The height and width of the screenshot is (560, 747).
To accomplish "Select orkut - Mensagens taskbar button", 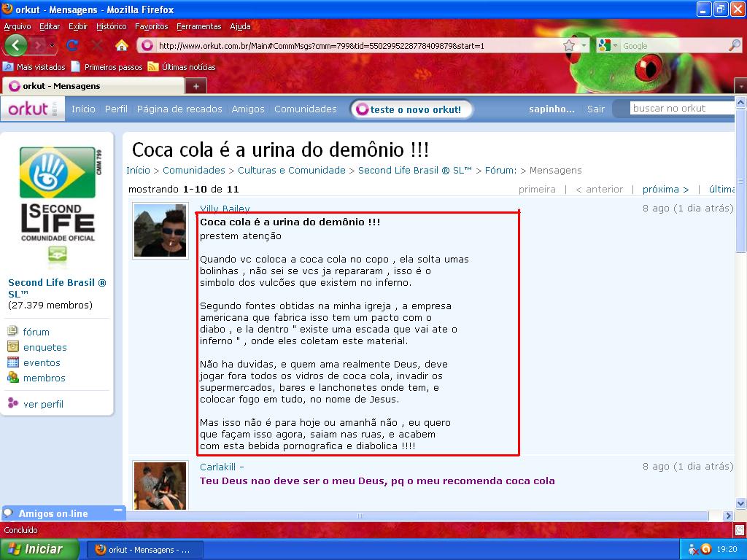I will 145,550.
